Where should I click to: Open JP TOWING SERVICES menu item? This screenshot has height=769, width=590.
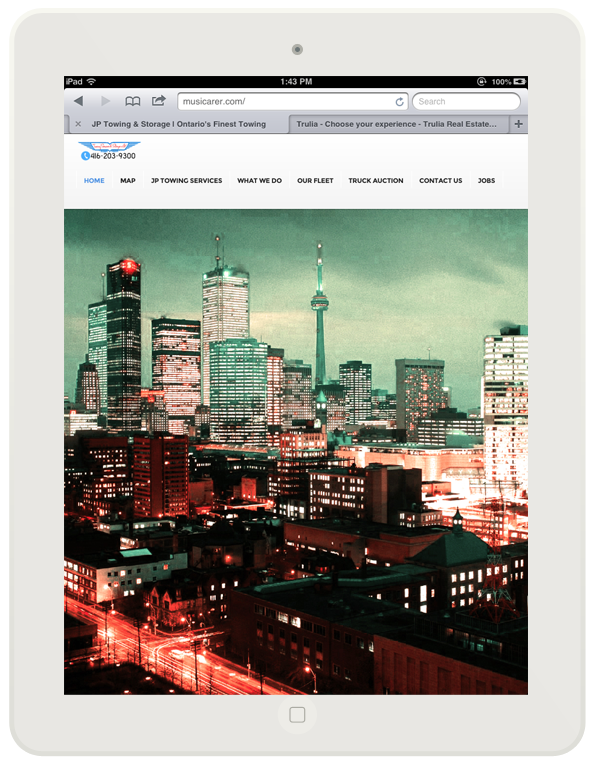click(x=186, y=180)
